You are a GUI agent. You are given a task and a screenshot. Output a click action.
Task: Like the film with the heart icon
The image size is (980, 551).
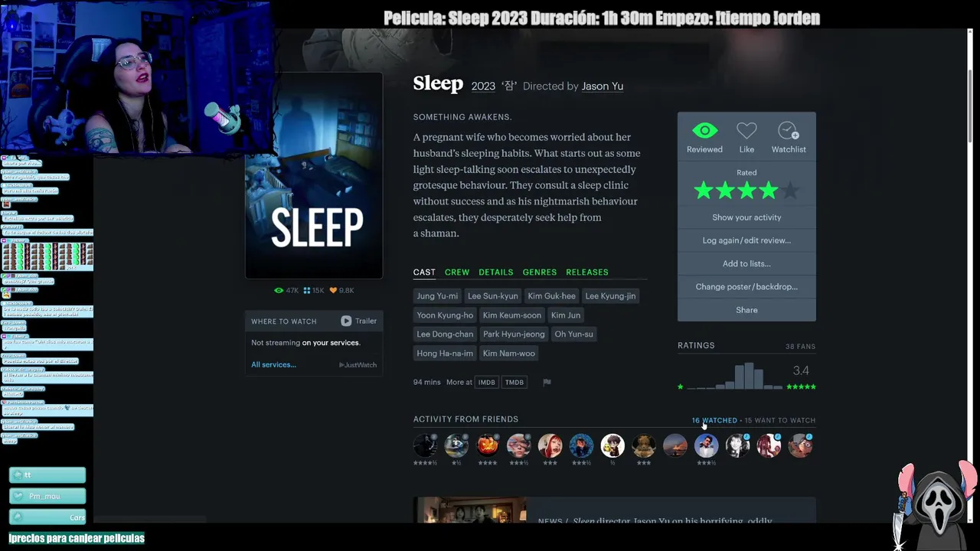click(x=746, y=131)
